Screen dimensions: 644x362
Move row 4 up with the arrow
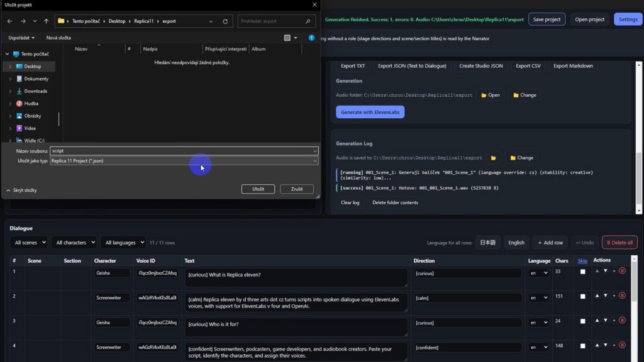tap(597, 345)
